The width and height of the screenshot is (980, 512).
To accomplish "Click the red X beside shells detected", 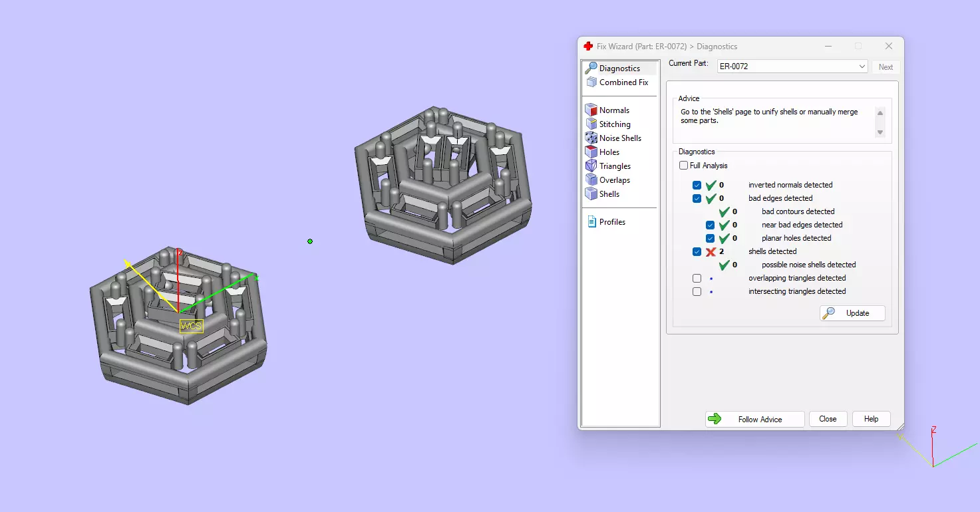I will [x=711, y=251].
